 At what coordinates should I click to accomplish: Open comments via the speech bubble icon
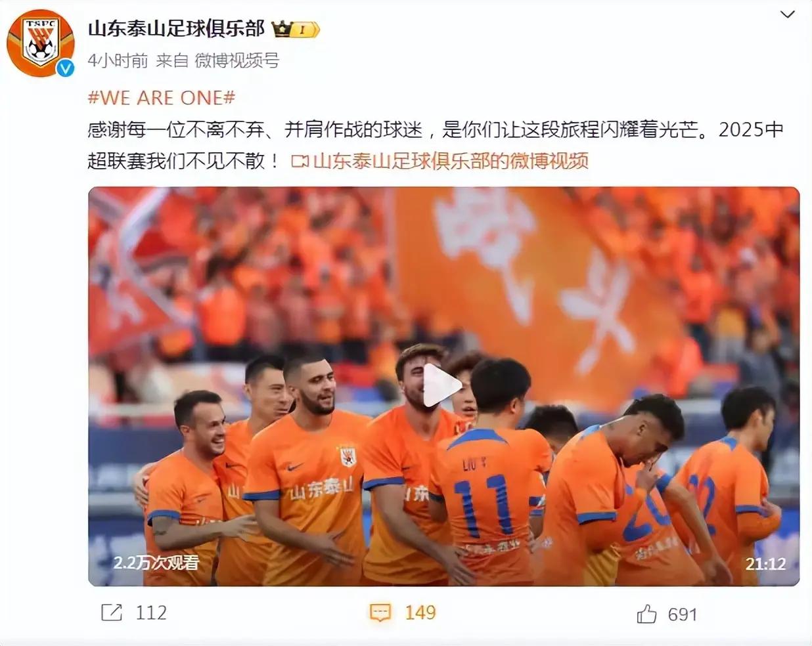380,613
